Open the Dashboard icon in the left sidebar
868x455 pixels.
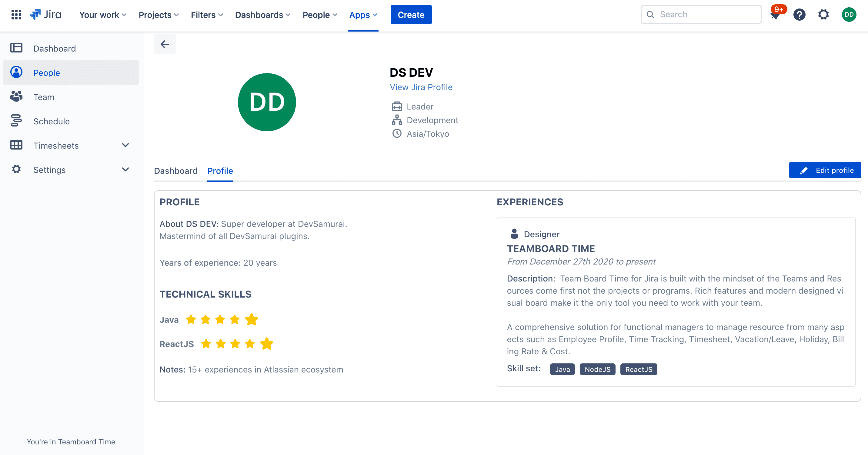[x=16, y=48]
